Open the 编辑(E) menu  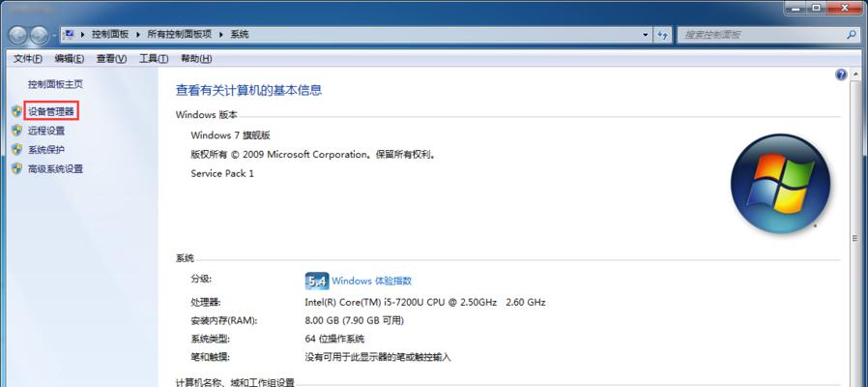(x=70, y=58)
